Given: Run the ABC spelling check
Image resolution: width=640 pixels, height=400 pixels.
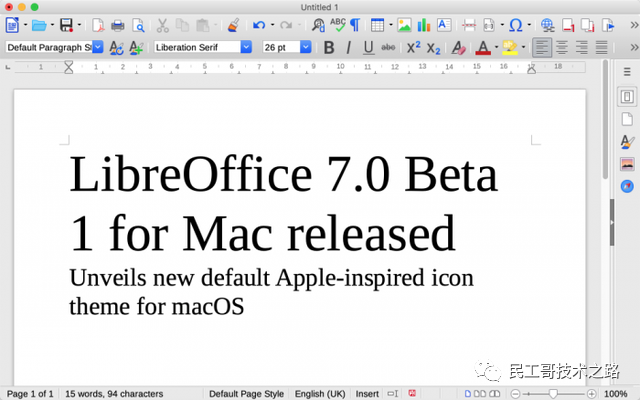Looking at the screenshot, I should (338, 24).
